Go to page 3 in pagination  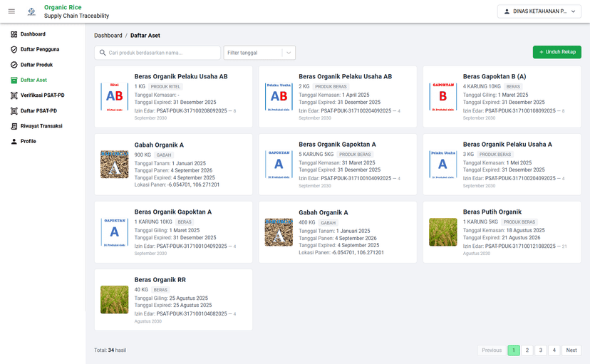click(541, 350)
